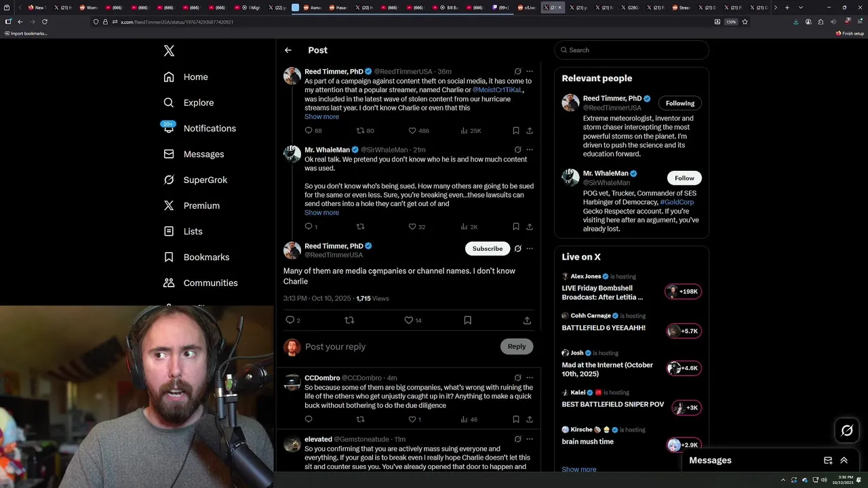Open Premium in the sidebar
The image size is (868, 488).
pos(191,205)
